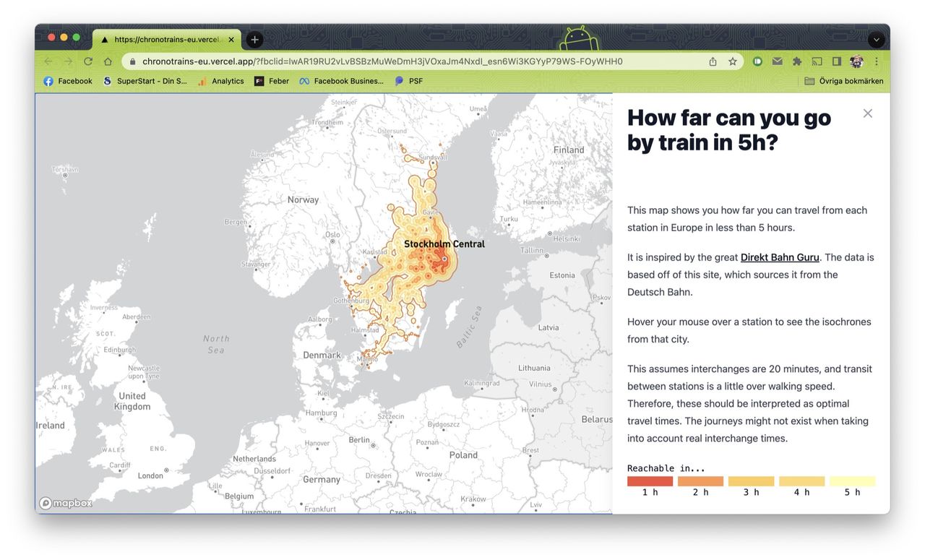The image size is (925, 560).
Task: Click the 1 h red legend swatch
Action: pyautogui.click(x=650, y=481)
